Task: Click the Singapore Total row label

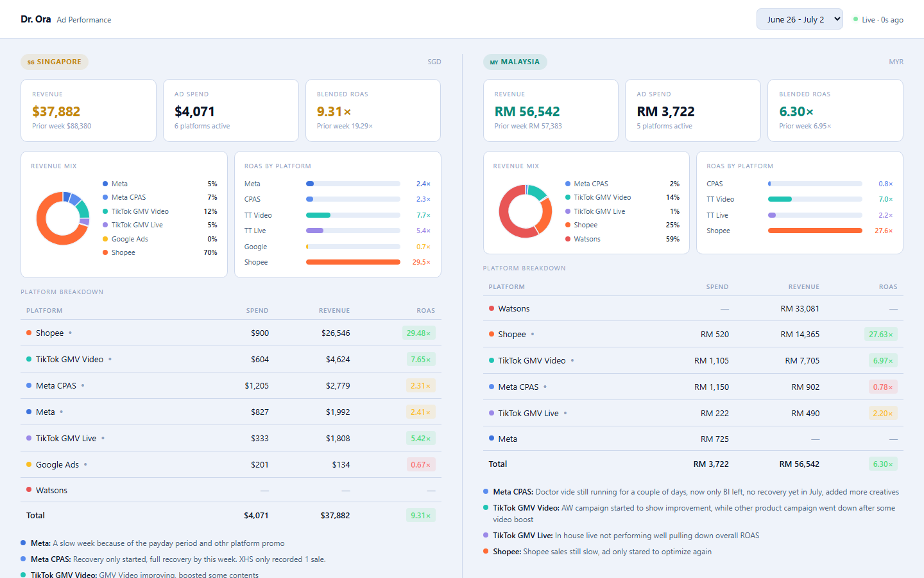Action: (x=35, y=515)
